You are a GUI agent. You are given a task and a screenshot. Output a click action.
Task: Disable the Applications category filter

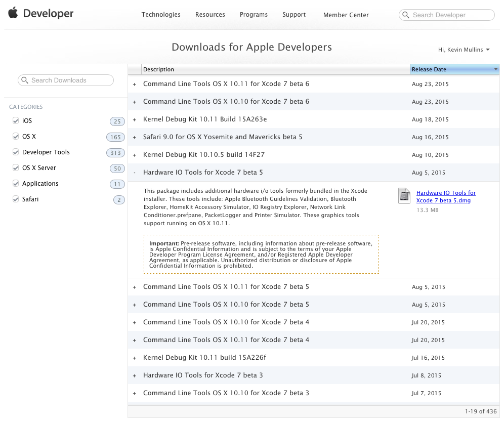click(15, 183)
